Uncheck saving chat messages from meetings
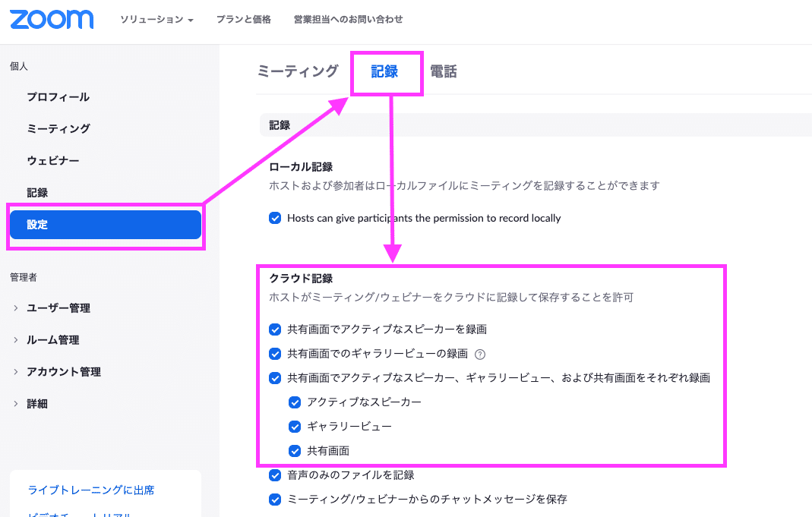Image resolution: width=812 pixels, height=517 pixels. tap(275, 499)
